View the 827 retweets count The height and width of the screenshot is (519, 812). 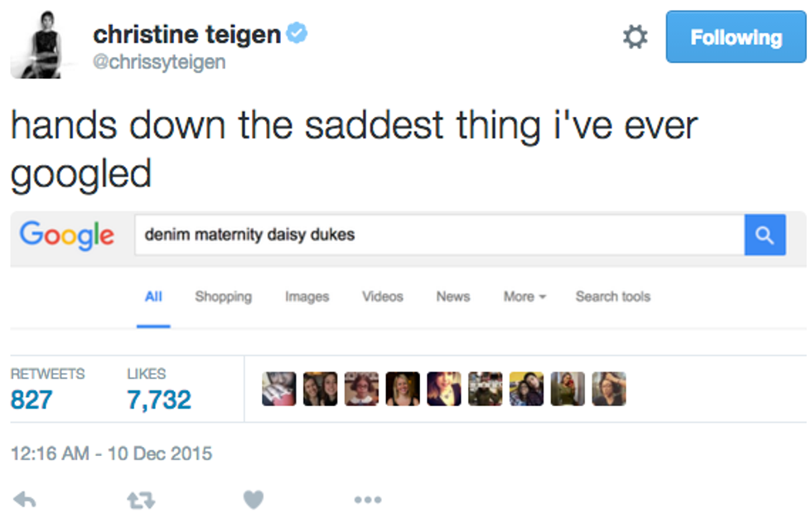pos(31,400)
